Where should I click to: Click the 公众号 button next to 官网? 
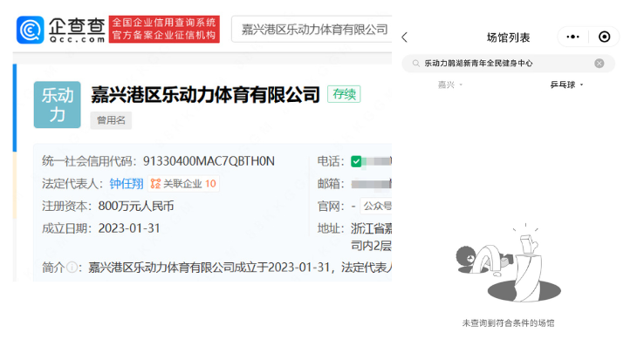tap(376, 206)
